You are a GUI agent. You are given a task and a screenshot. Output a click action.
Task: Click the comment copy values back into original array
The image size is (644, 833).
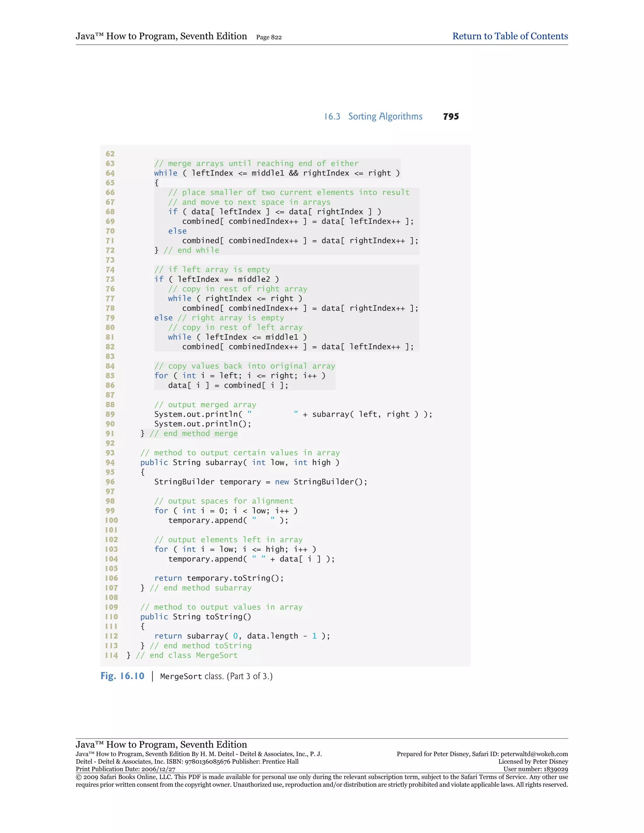(x=245, y=366)
